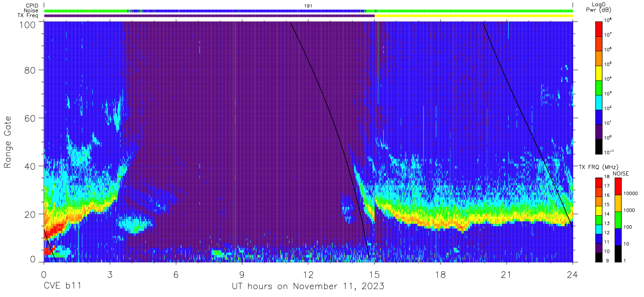Click the yellow section of the TX Freq bar
This screenshot has width=644, height=297.
(x=474, y=16)
